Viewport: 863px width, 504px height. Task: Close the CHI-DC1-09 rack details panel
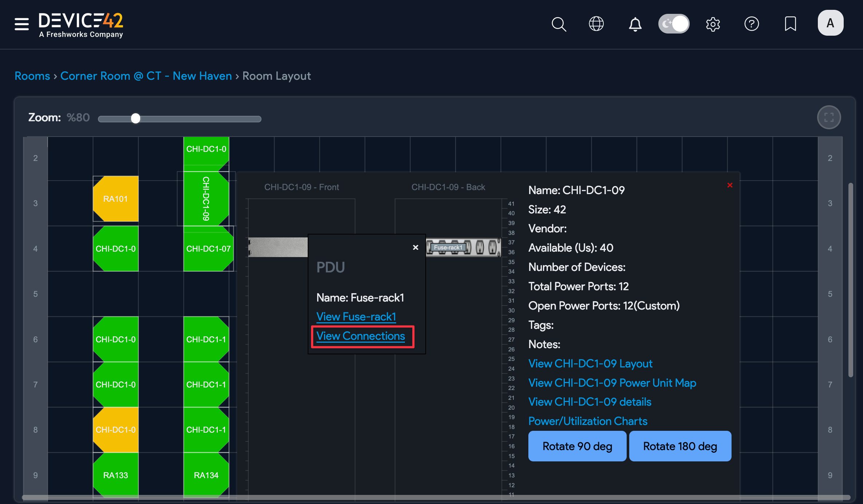[730, 185]
